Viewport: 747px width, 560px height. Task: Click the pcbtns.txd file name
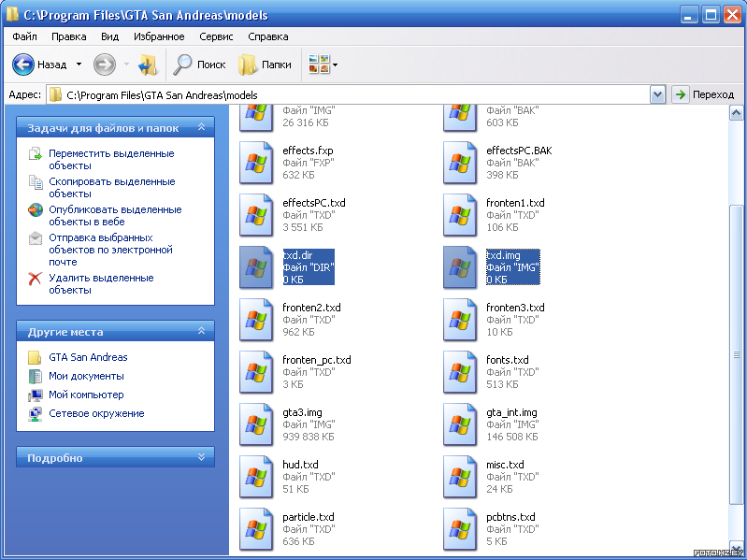pyautogui.click(x=510, y=517)
